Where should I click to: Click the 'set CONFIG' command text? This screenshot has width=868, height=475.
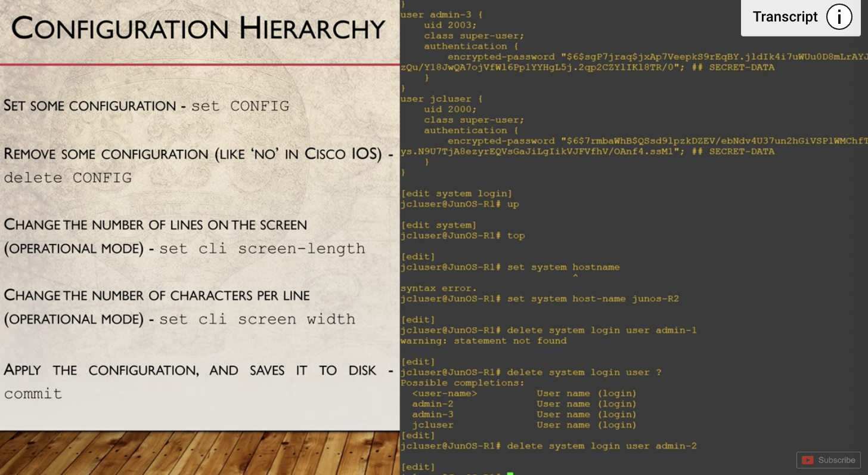[240, 106]
